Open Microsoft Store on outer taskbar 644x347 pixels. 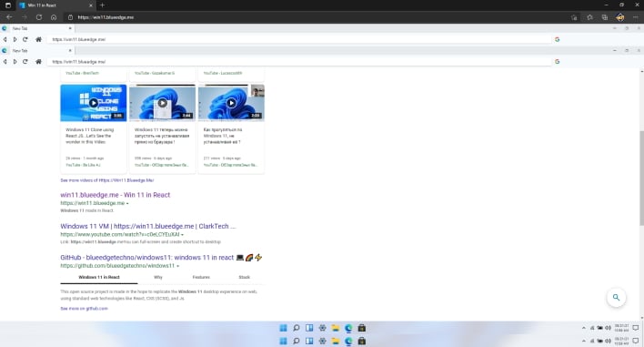point(362,341)
